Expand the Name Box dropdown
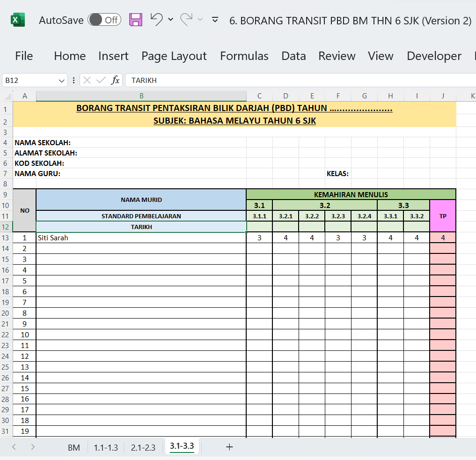Screen dimensions: 476x460 [62, 81]
